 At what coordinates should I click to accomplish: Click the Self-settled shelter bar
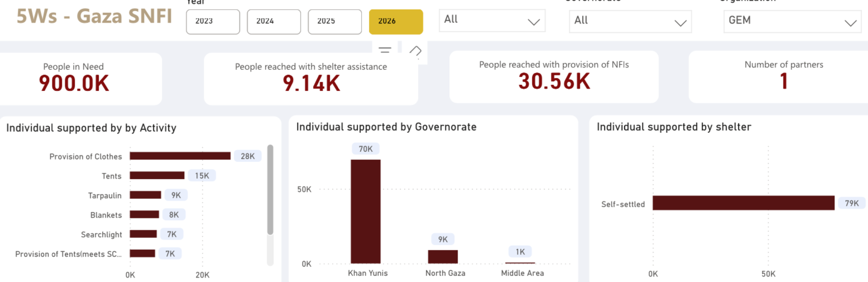pos(743,203)
